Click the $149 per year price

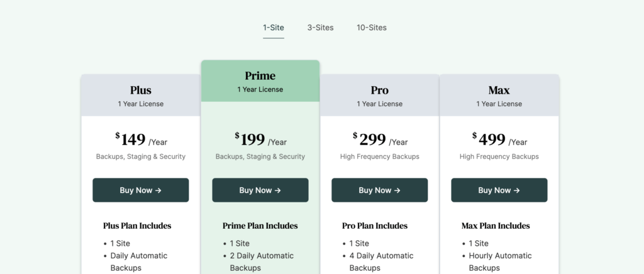(141, 140)
